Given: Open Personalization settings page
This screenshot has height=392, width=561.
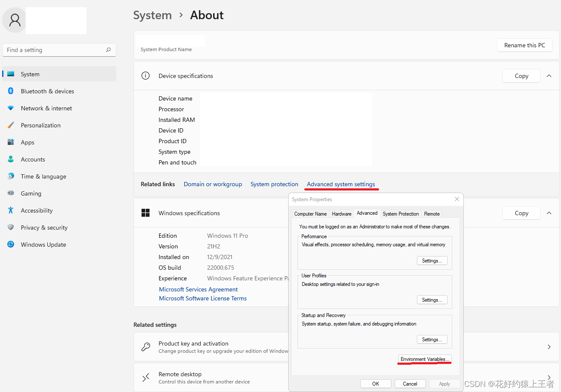Looking at the screenshot, I should tap(59, 125).
